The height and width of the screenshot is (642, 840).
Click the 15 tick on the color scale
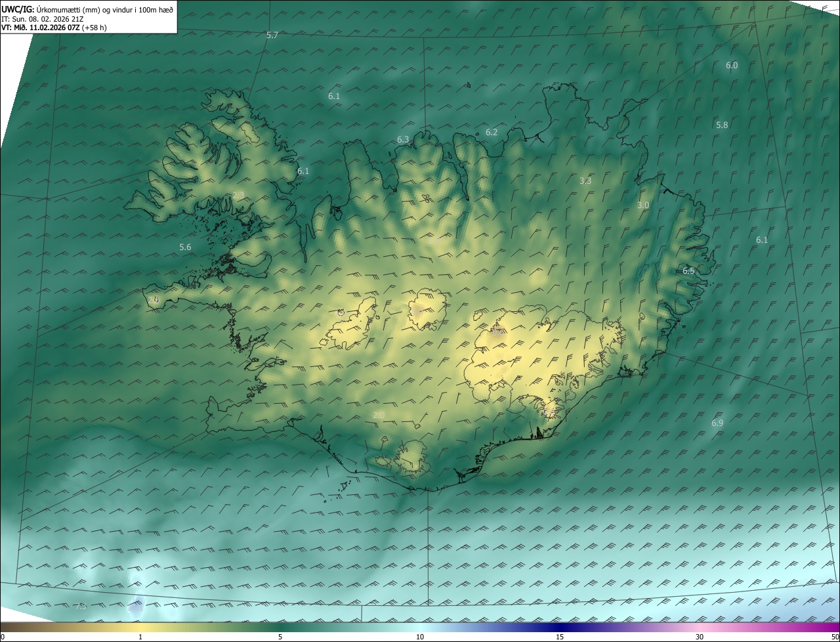click(x=560, y=637)
